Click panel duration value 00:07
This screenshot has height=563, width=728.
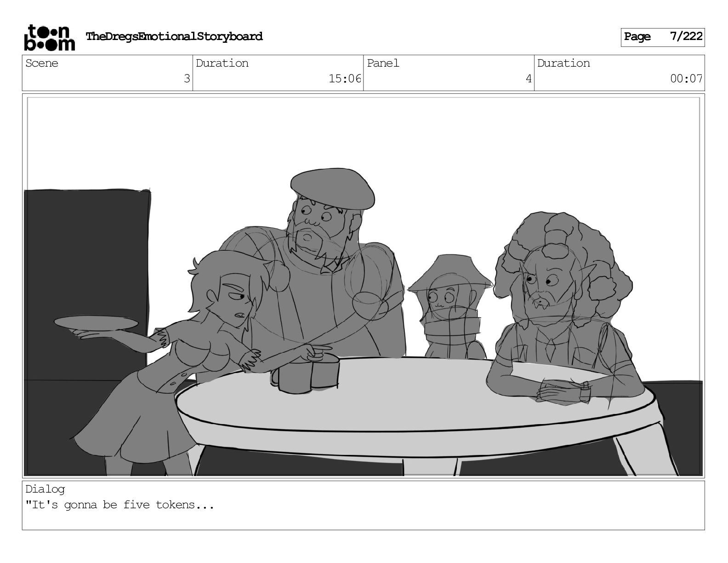coord(687,79)
